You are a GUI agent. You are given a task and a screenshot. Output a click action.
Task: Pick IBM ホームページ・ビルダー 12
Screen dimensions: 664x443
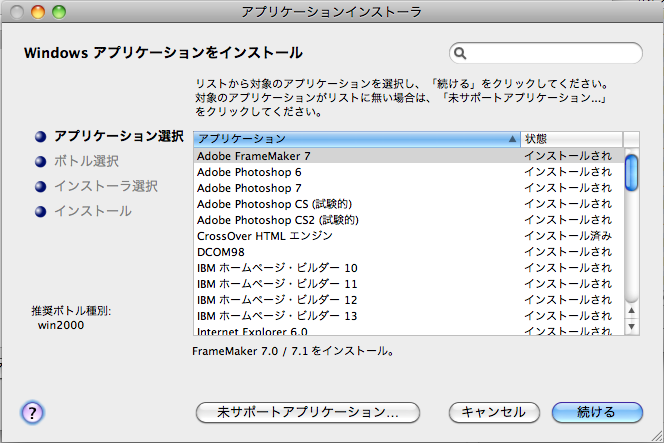(408, 300)
